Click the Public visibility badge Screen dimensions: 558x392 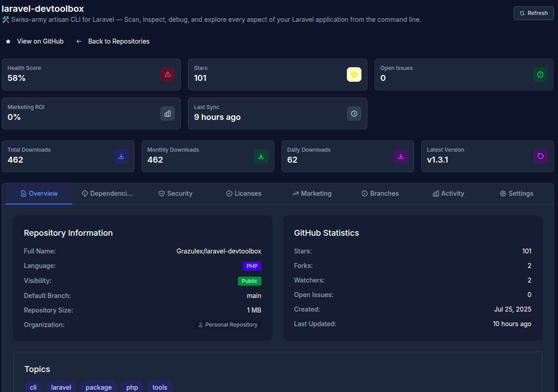point(250,281)
